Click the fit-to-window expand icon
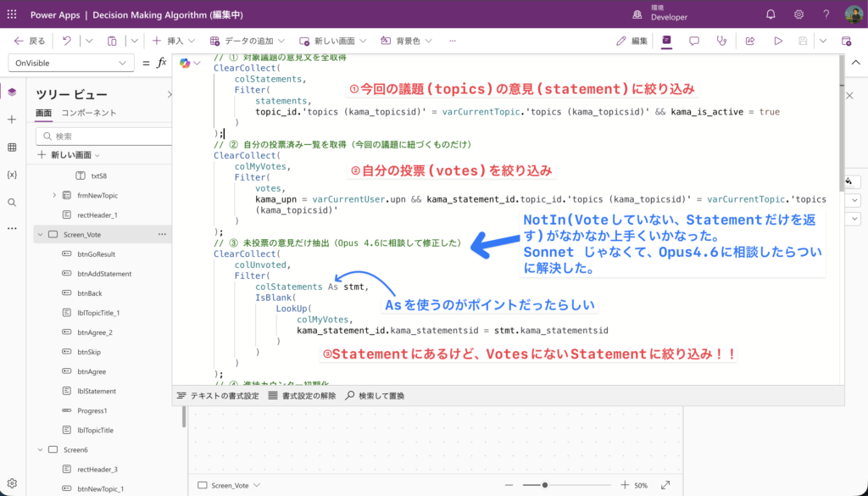 (665, 485)
